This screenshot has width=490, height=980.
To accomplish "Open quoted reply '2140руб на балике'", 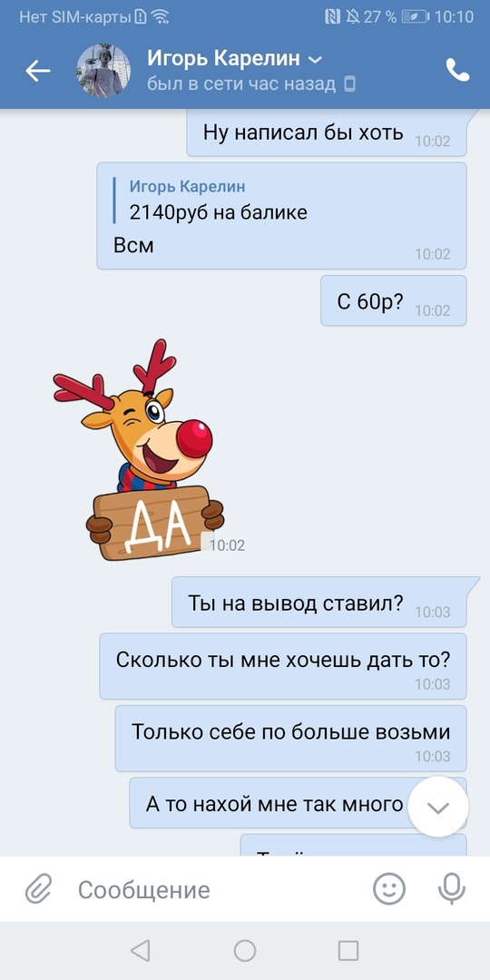I will click(219, 201).
